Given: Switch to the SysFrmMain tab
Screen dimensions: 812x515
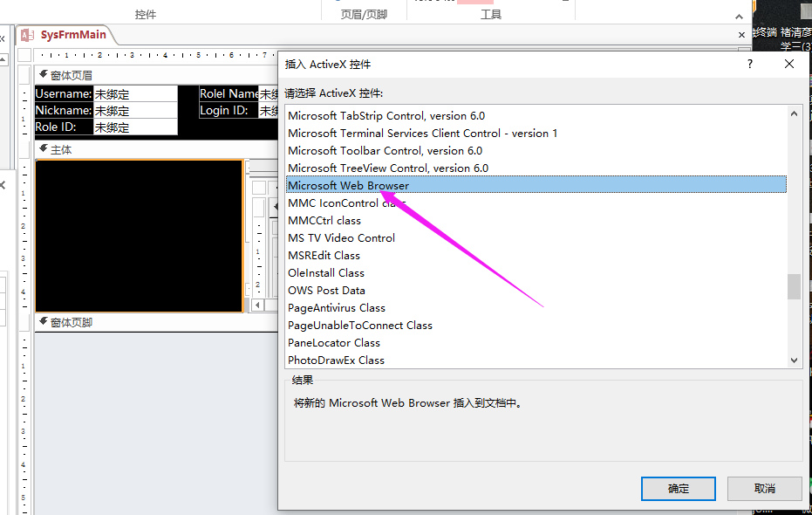Looking at the screenshot, I should pyautogui.click(x=73, y=35).
